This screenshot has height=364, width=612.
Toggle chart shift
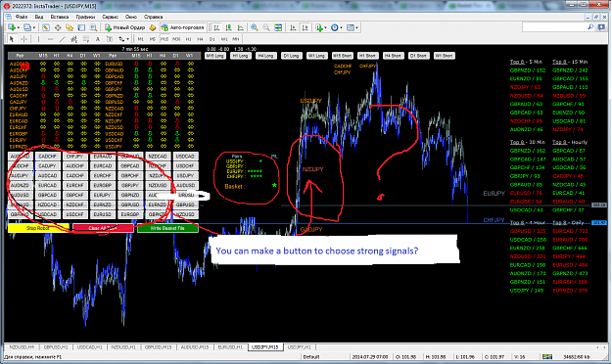coord(305,27)
